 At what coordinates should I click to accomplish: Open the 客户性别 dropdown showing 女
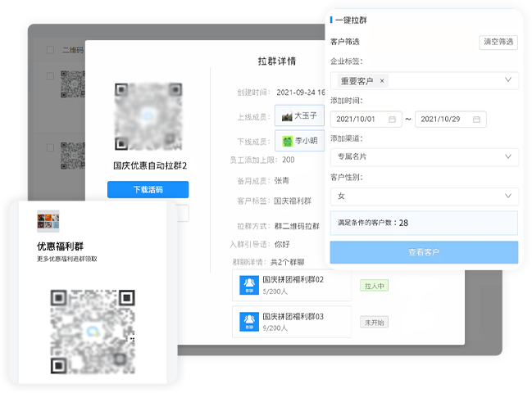pyautogui.click(x=424, y=196)
